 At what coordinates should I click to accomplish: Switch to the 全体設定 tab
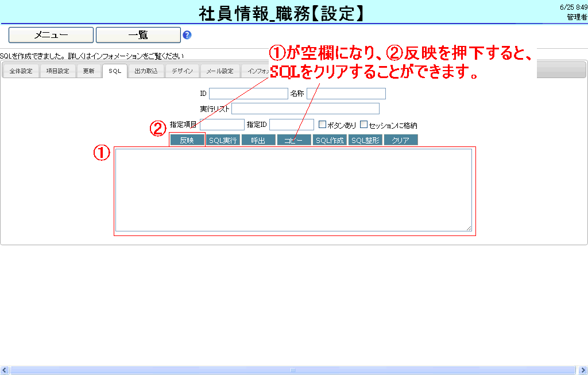tap(21, 71)
